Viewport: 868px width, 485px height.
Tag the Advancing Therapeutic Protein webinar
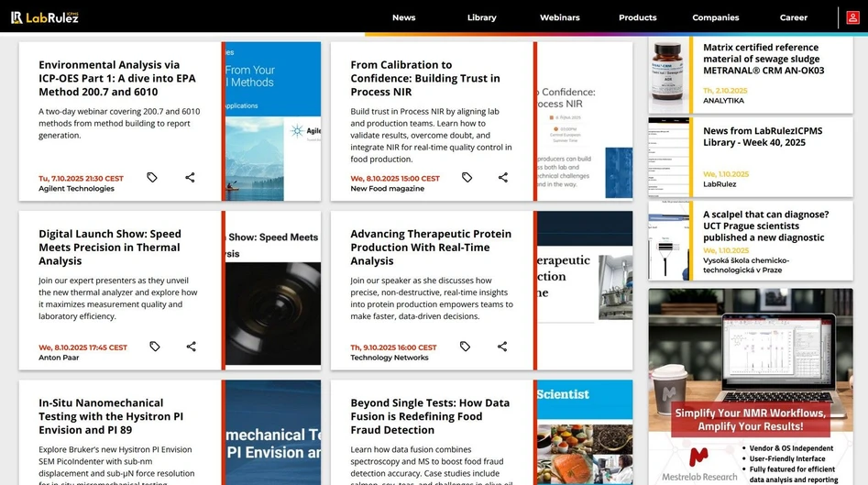pos(465,346)
